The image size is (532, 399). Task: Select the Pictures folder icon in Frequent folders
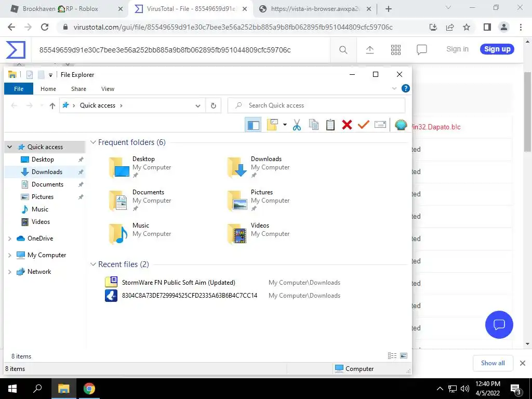237,201
